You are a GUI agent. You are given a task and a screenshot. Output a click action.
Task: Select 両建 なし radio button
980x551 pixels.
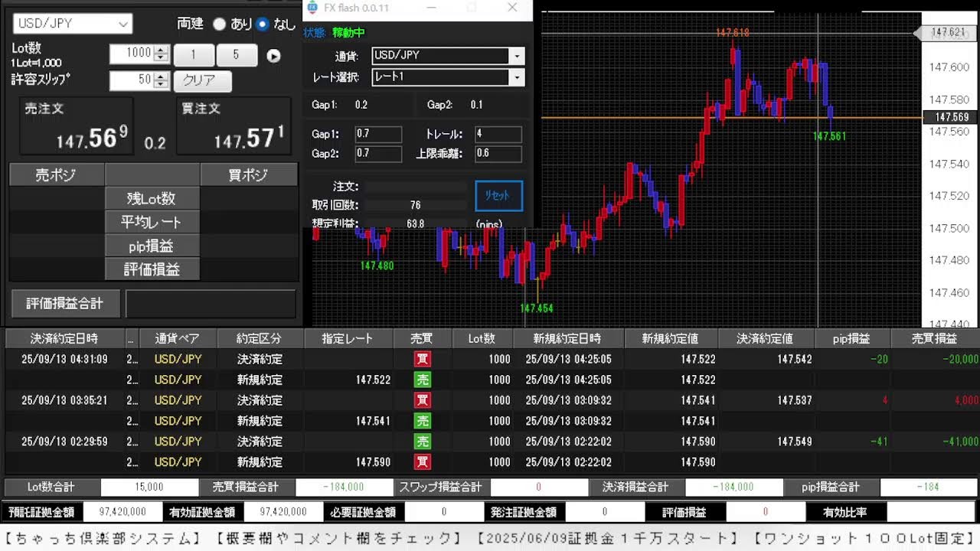pos(263,24)
